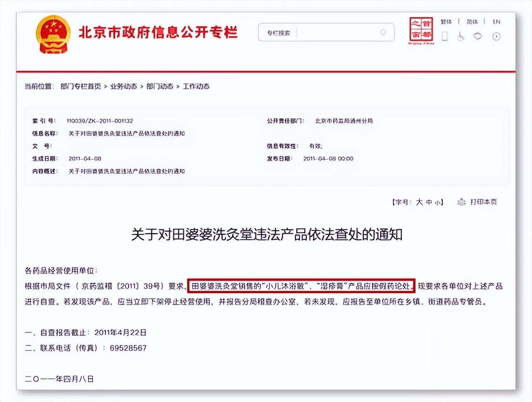Open the 部门动态 breadcrumb category
Screen dimensions: 532x402
tap(159, 86)
